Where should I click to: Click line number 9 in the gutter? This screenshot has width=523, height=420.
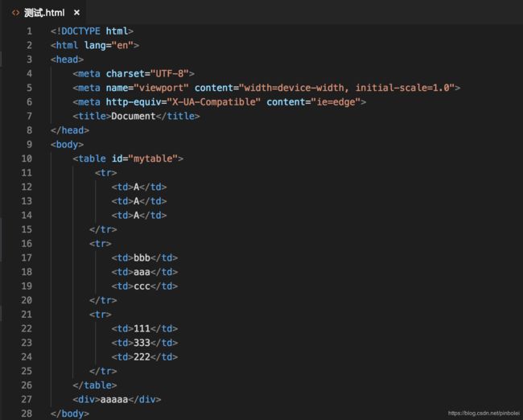29,145
